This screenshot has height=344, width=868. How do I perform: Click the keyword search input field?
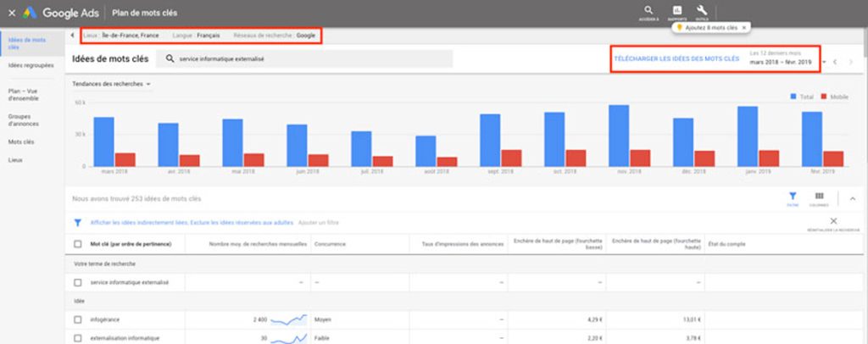point(304,58)
